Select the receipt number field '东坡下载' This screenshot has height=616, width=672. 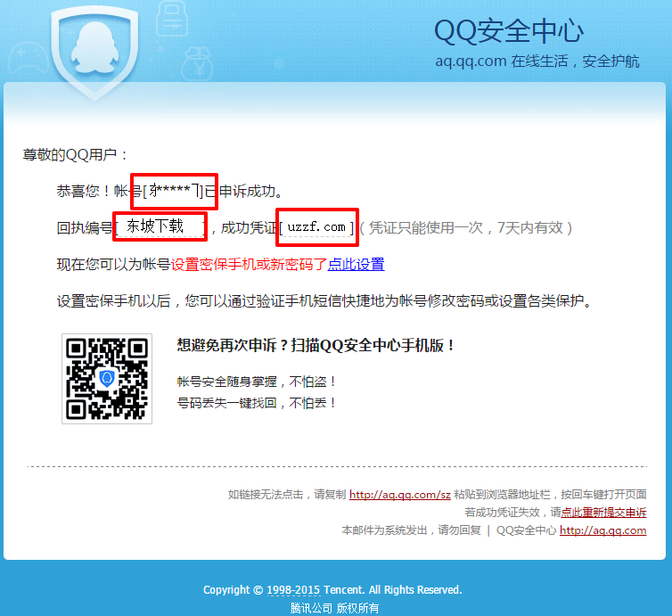coord(160,226)
